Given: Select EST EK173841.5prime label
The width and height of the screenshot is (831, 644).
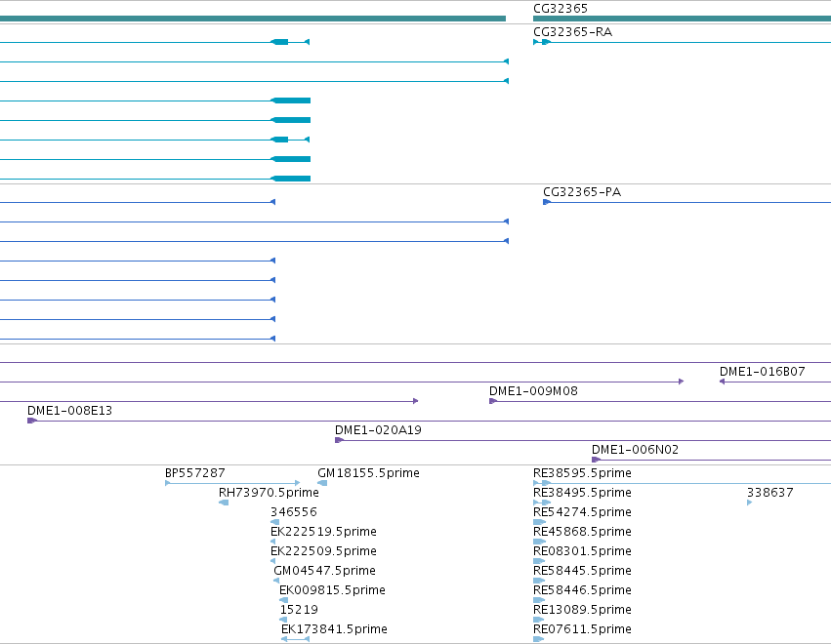Looking at the screenshot, I should tap(334, 629).
